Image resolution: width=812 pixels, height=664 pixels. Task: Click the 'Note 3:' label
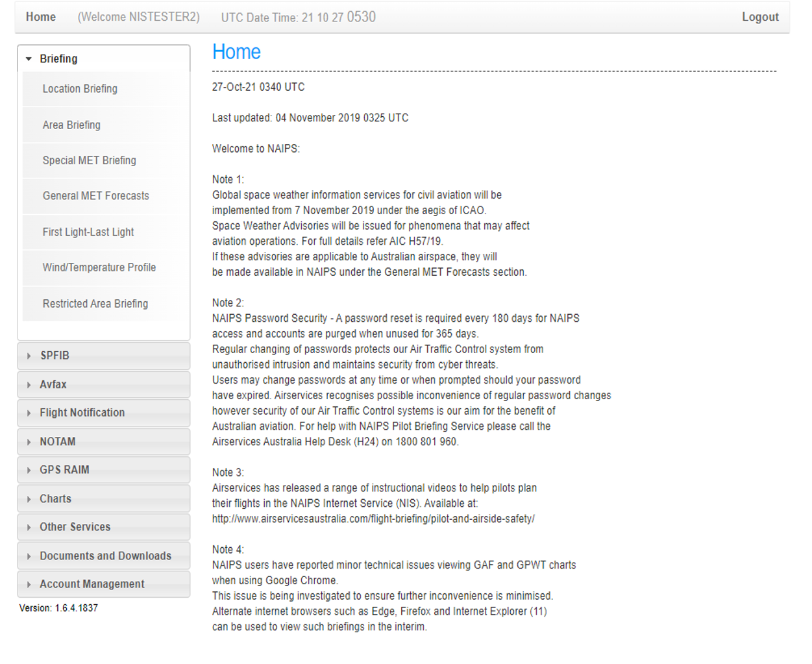(x=228, y=473)
